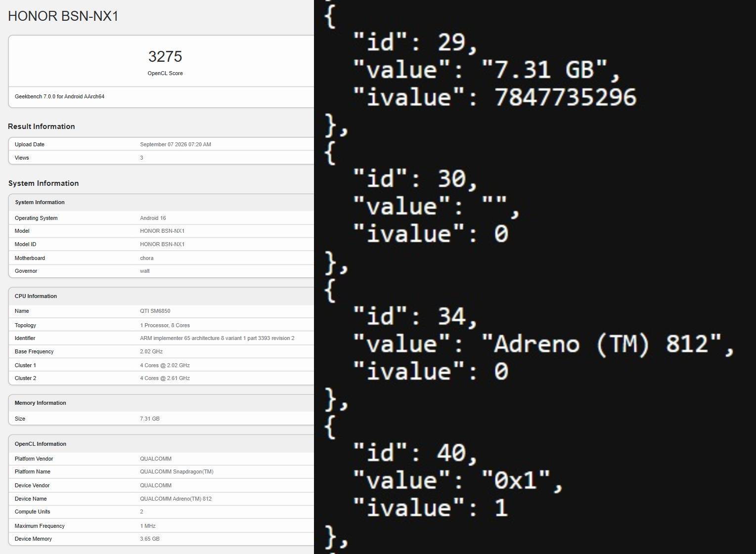
Task: Click the "Memory Information" table header
Action: pos(41,403)
